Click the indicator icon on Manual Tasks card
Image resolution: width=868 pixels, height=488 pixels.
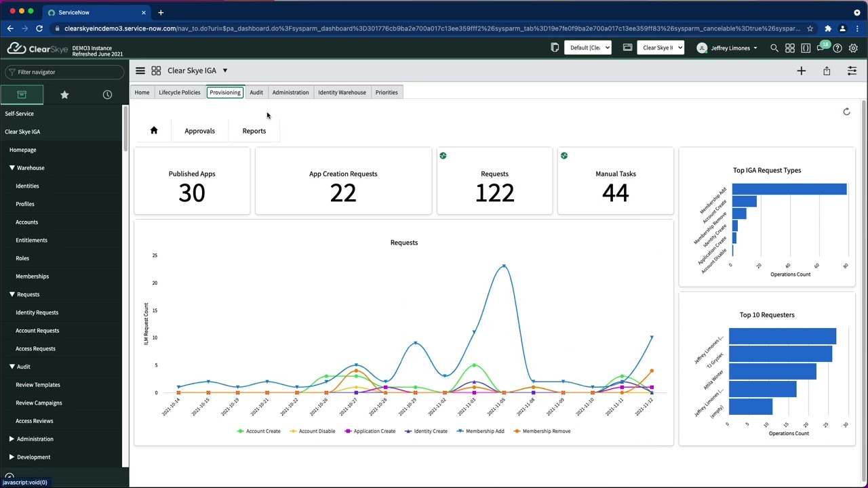click(564, 156)
